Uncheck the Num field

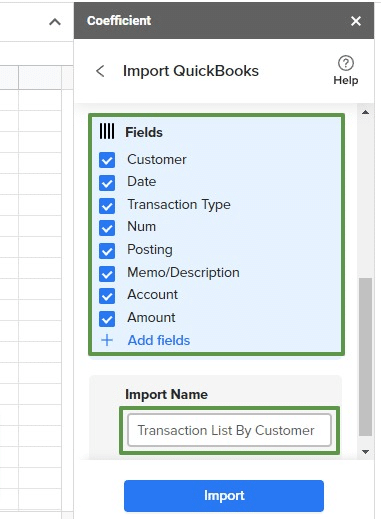[107, 228]
